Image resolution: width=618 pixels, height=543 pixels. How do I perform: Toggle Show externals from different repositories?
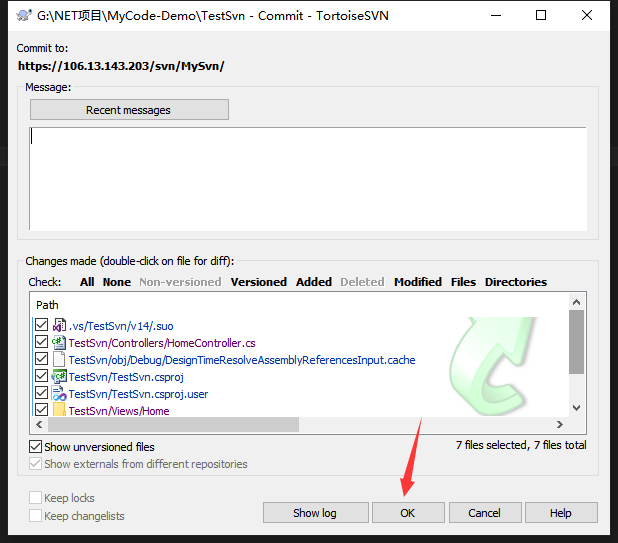(35, 464)
